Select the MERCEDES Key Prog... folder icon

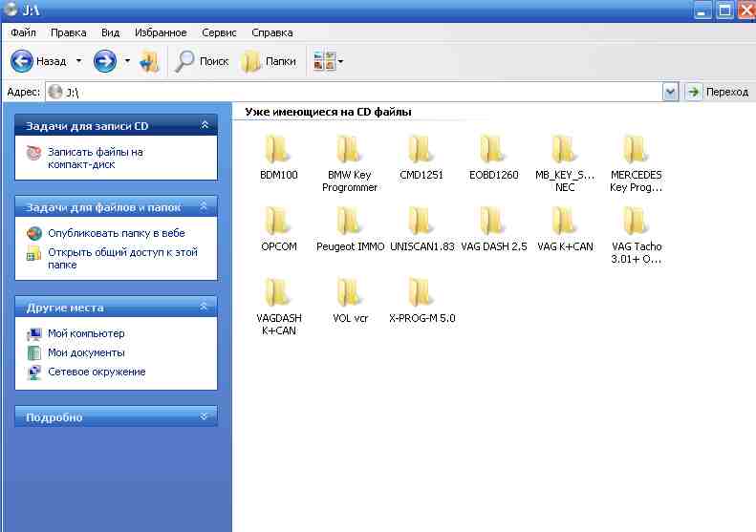[636, 149]
